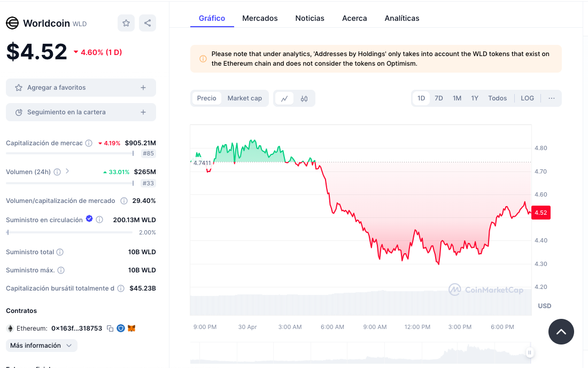Click the share icon next to title
Screen dimensions: 588x368
click(148, 23)
